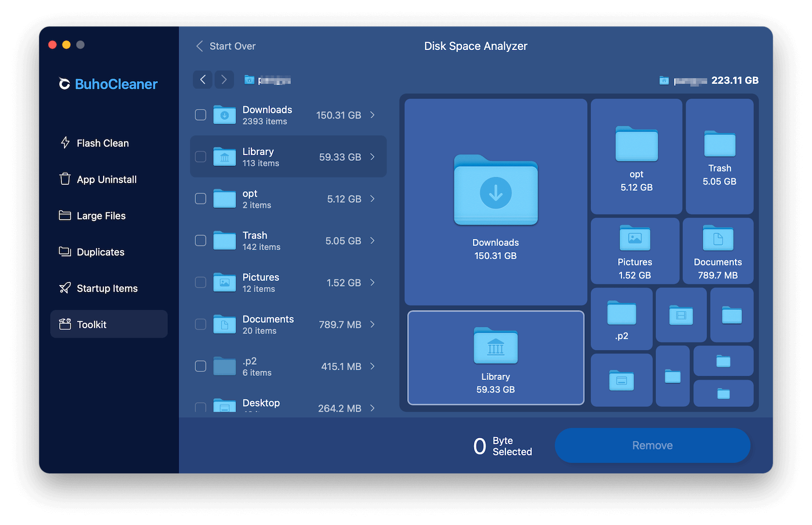Check the Documents checkbox
Image resolution: width=812 pixels, height=525 pixels.
pyautogui.click(x=200, y=324)
